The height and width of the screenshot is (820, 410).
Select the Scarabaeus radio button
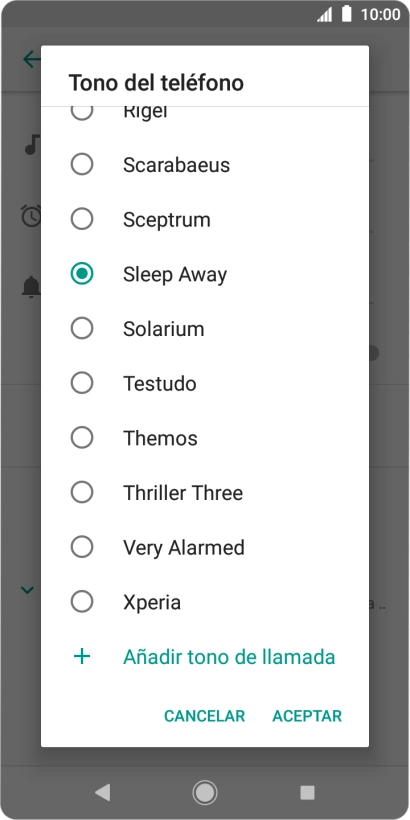click(82, 165)
